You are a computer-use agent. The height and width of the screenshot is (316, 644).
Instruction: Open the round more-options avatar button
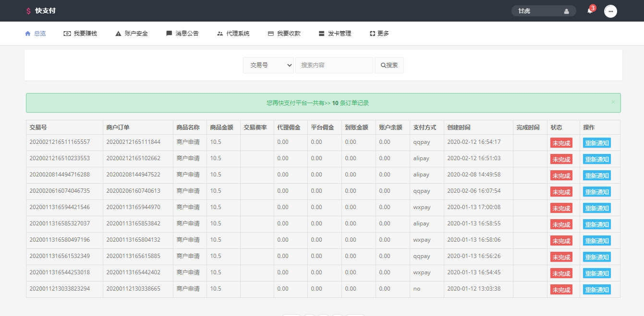610,11
